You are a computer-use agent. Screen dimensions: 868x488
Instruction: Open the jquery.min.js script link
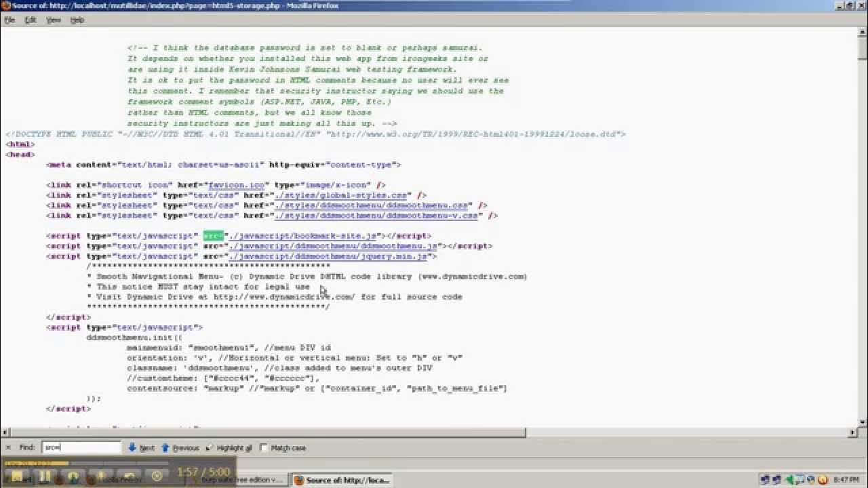click(329, 256)
